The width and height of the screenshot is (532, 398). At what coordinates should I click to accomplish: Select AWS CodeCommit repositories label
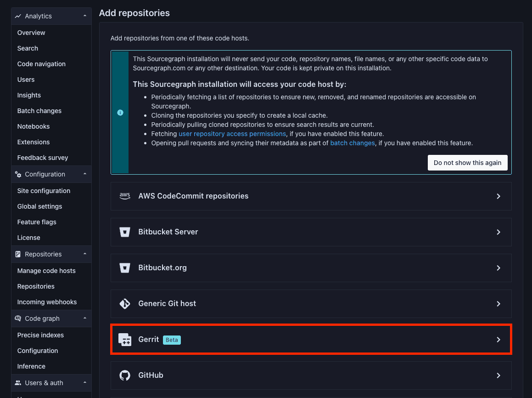[193, 196]
